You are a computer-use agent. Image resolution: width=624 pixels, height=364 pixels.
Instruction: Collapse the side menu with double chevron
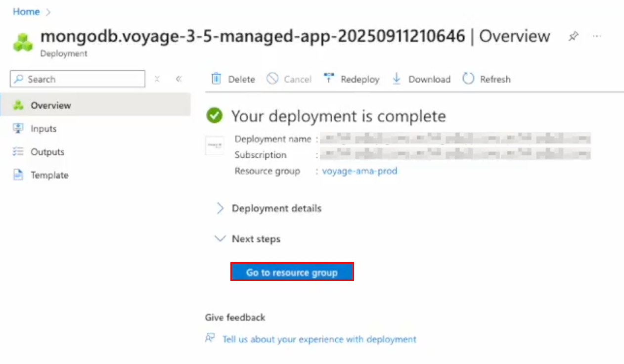coord(179,79)
